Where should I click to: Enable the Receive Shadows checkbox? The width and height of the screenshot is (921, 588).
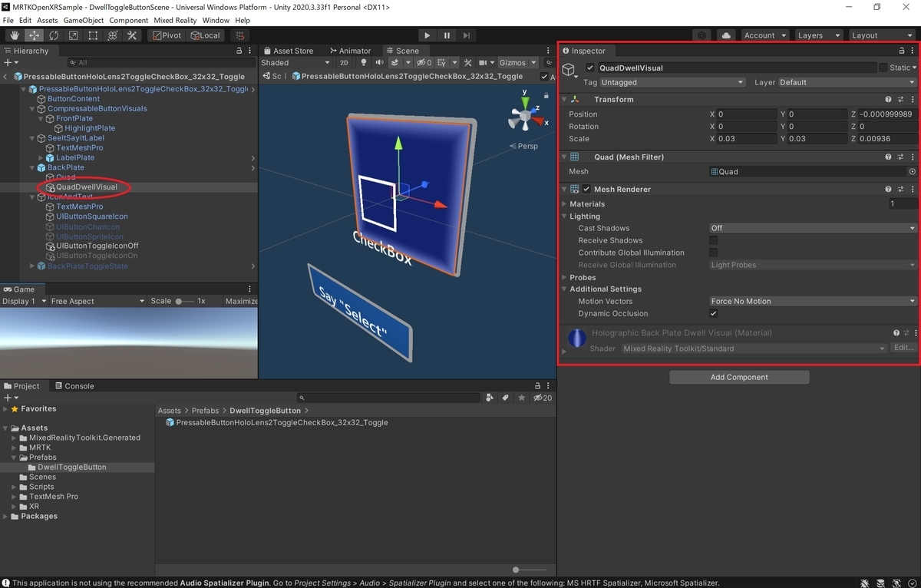pos(714,240)
